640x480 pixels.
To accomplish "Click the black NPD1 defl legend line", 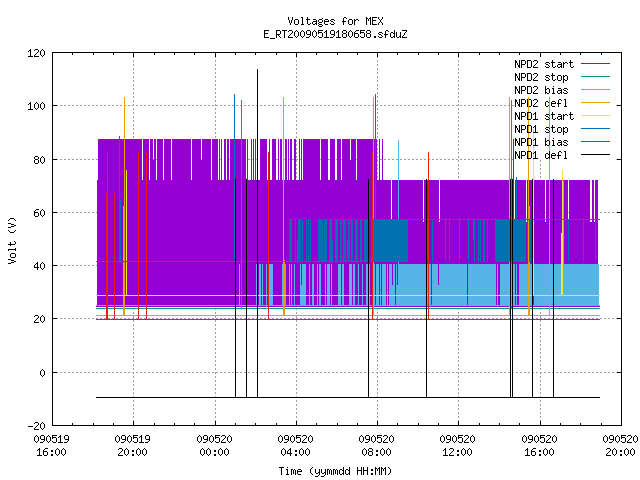I will click(x=596, y=155).
